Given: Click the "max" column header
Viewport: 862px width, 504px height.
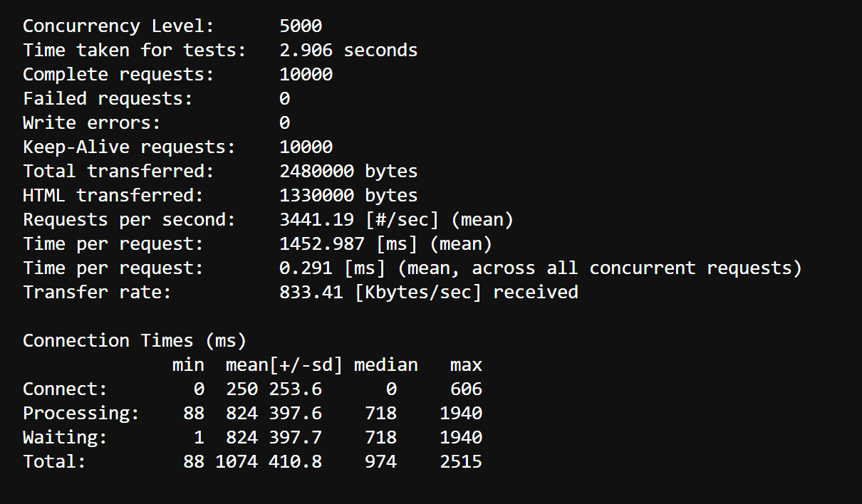Looking at the screenshot, I should pos(466,365).
